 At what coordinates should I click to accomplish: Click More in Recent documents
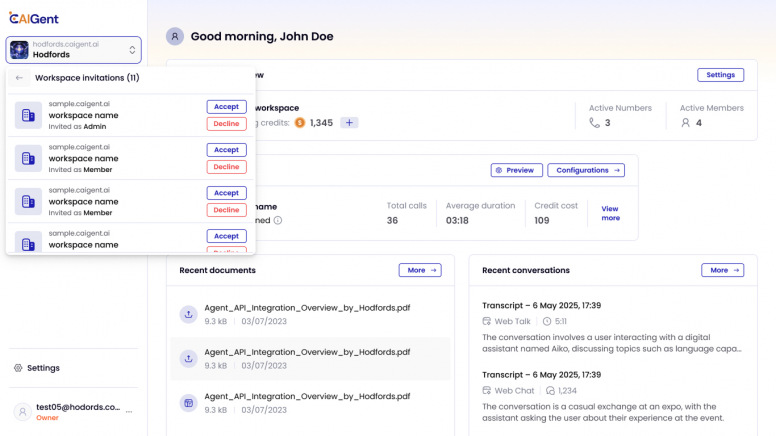point(419,270)
